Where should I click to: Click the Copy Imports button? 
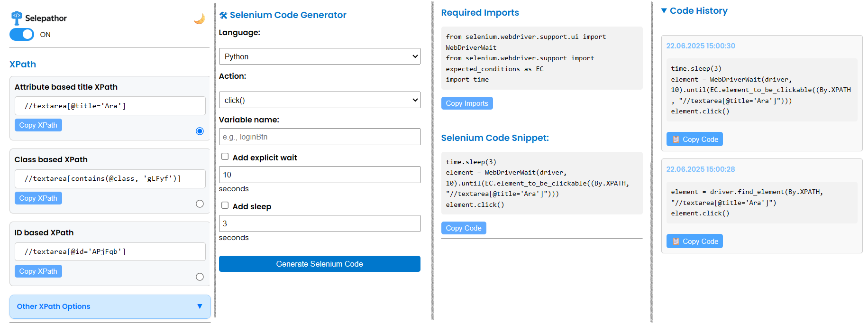[x=467, y=103]
